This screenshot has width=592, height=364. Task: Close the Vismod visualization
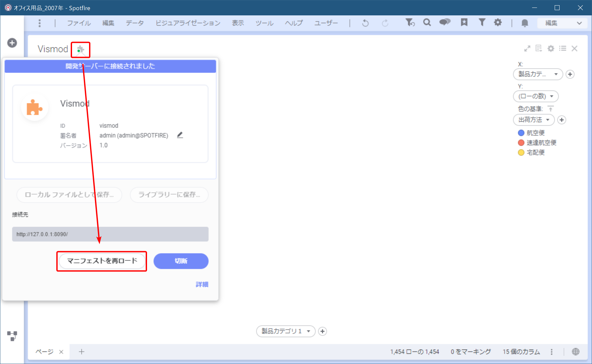click(x=574, y=48)
